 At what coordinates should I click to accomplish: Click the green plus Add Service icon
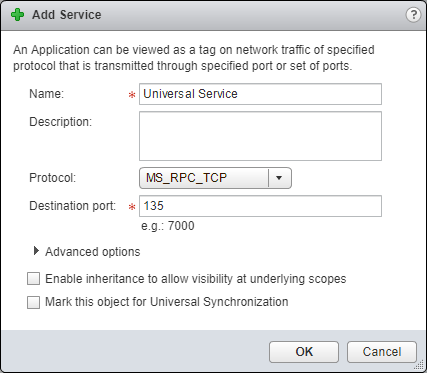tap(17, 15)
